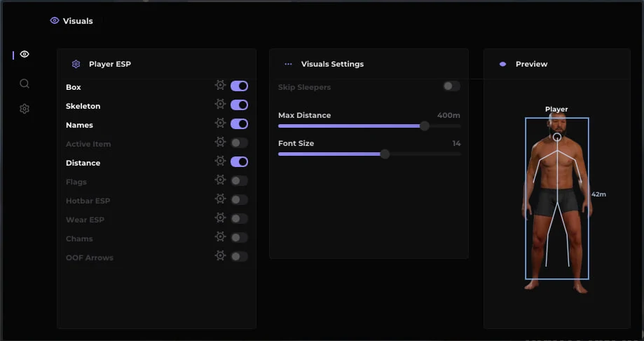The height and width of the screenshot is (341, 644).
Task: Open the Skeleton option settings gear
Action: click(x=221, y=104)
